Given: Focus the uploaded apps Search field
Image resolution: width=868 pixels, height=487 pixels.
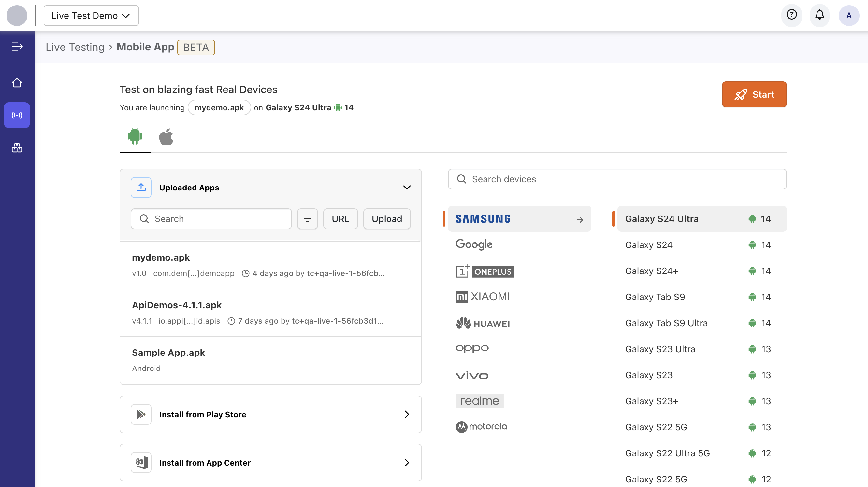Looking at the screenshot, I should [x=211, y=219].
